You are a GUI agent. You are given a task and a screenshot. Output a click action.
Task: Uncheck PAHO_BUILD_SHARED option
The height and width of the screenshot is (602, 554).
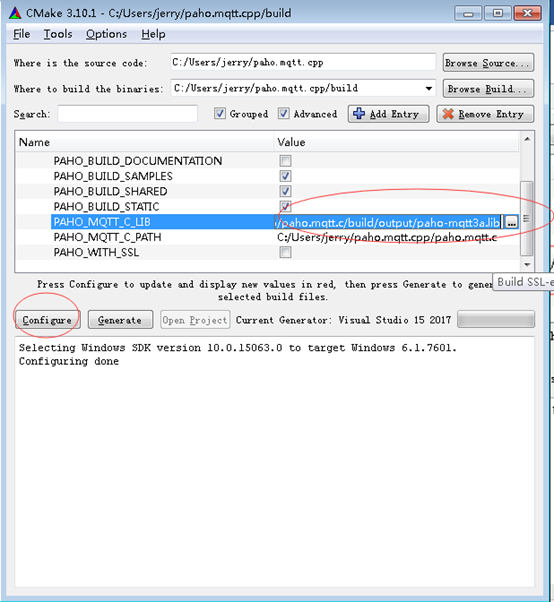pyautogui.click(x=285, y=191)
